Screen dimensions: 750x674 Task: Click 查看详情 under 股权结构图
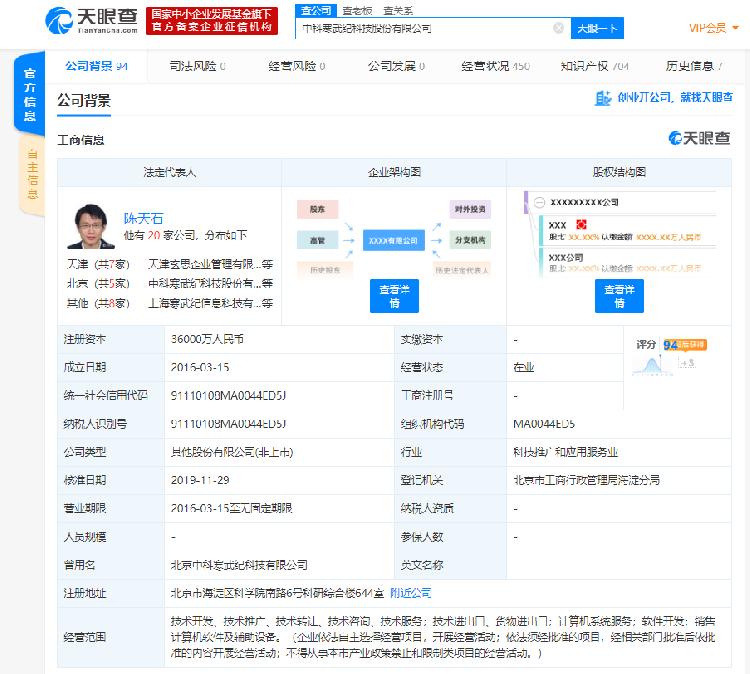(x=619, y=296)
